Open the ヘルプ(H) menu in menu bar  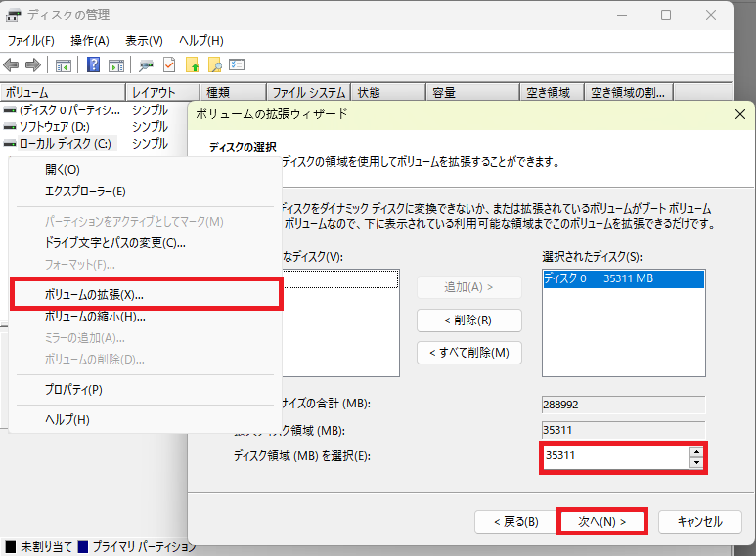pyautogui.click(x=201, y=41)
